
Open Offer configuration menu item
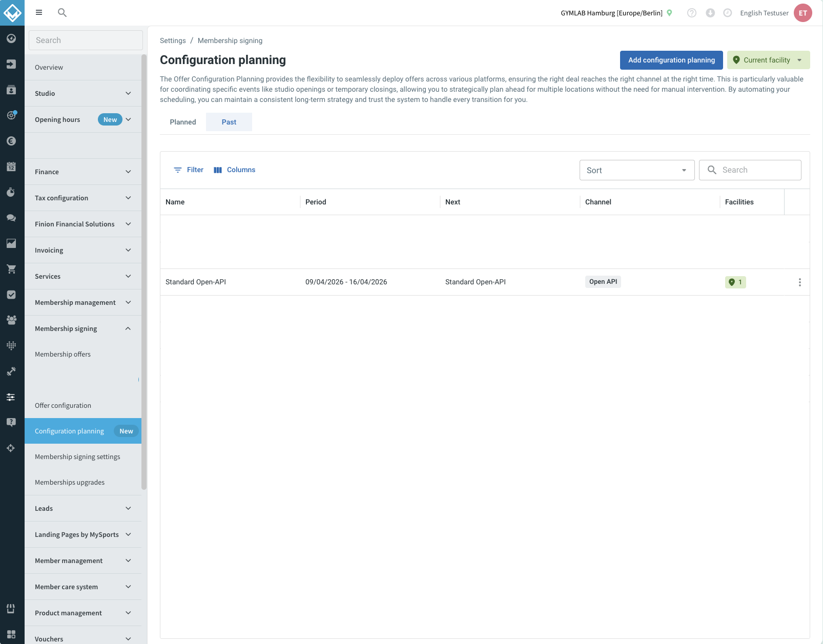[x=83, y=405]
